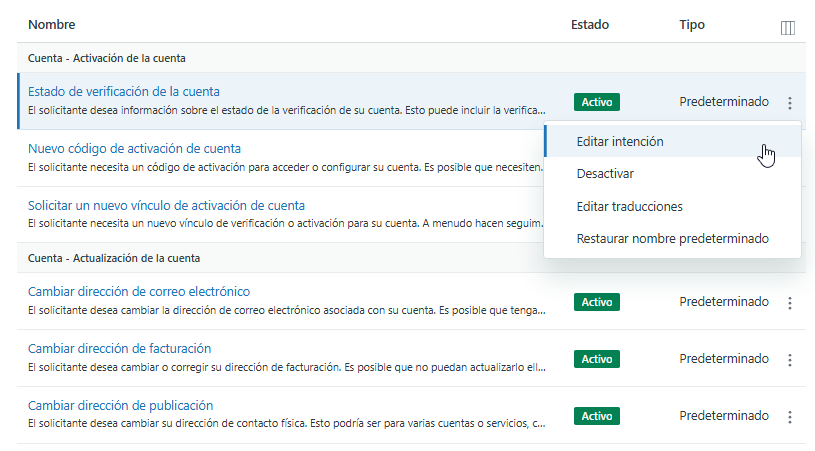Open options menu for Cambiar dirección de publicación

(789, 416)
